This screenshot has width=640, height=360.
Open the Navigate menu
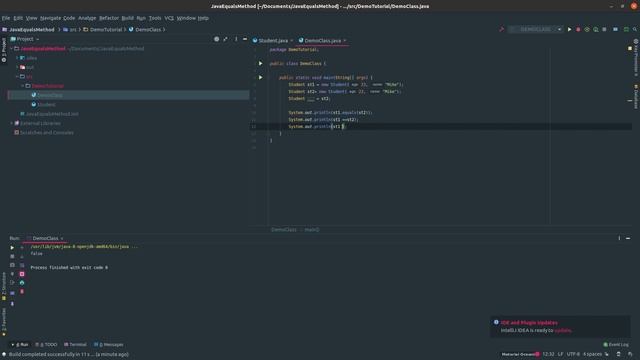tap(50, 18)
